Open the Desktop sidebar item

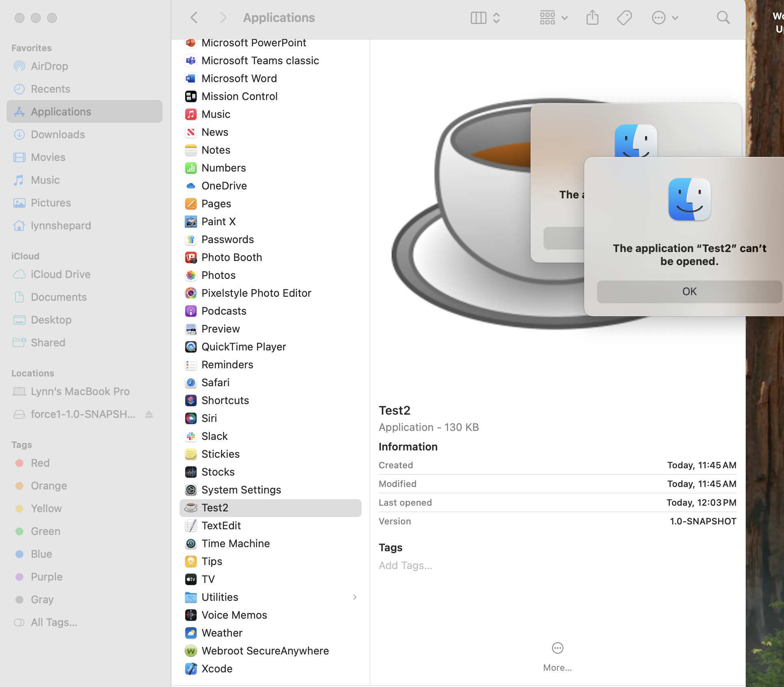coord(84,320)
